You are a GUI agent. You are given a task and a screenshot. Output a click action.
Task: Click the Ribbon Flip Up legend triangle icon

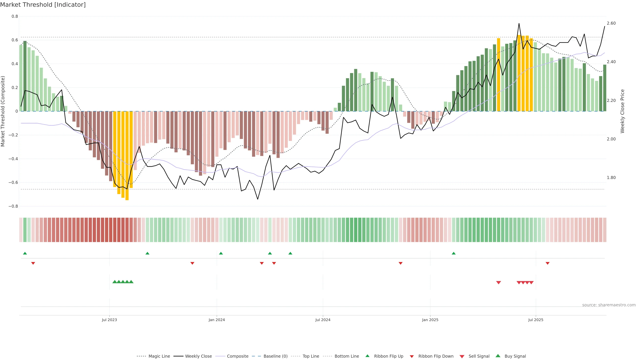pyautogui.click(x=367, y=356)
